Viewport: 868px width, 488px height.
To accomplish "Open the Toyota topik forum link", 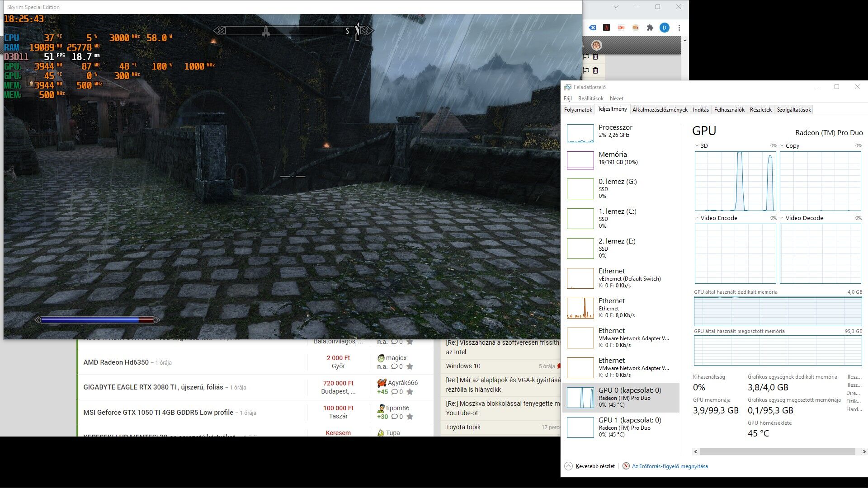I will [x=463, y=427].
